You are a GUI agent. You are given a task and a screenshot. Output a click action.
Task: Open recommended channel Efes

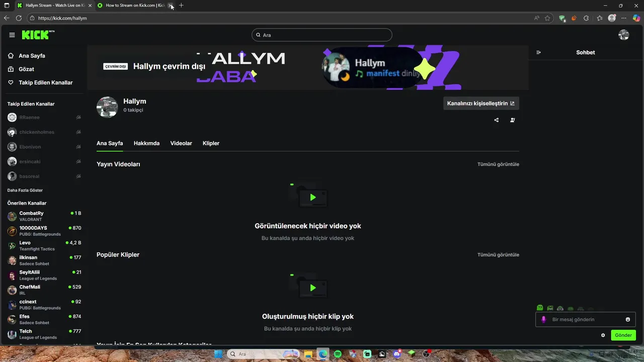pyautogui.click(x=44, y=319)
